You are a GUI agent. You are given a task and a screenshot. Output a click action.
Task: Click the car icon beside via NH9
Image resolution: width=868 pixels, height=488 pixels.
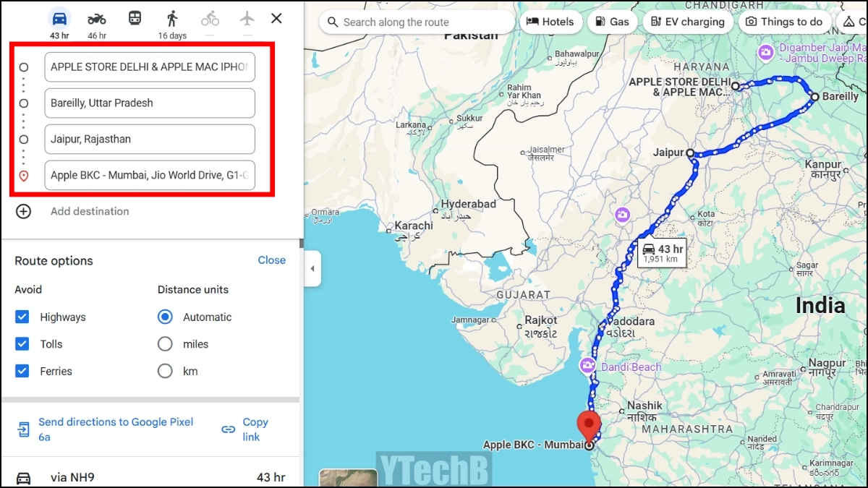24,478
